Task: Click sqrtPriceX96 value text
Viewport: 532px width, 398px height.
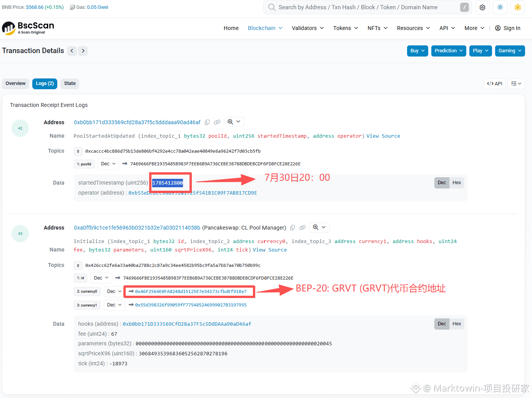Action: point(183,354)
